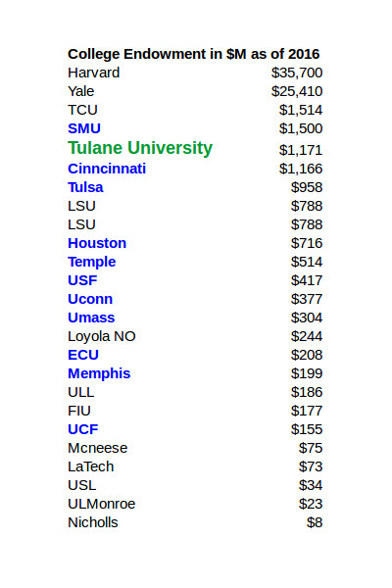Click the $35,700 endowment value
Image resolution: width=392 pixels, height=588 pixels.
(297, 73)
